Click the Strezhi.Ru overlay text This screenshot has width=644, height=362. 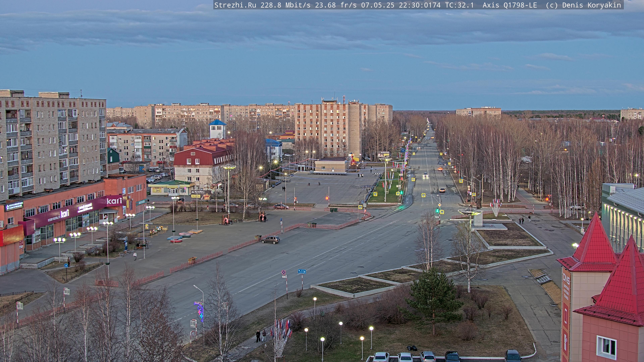coord(235,5)
